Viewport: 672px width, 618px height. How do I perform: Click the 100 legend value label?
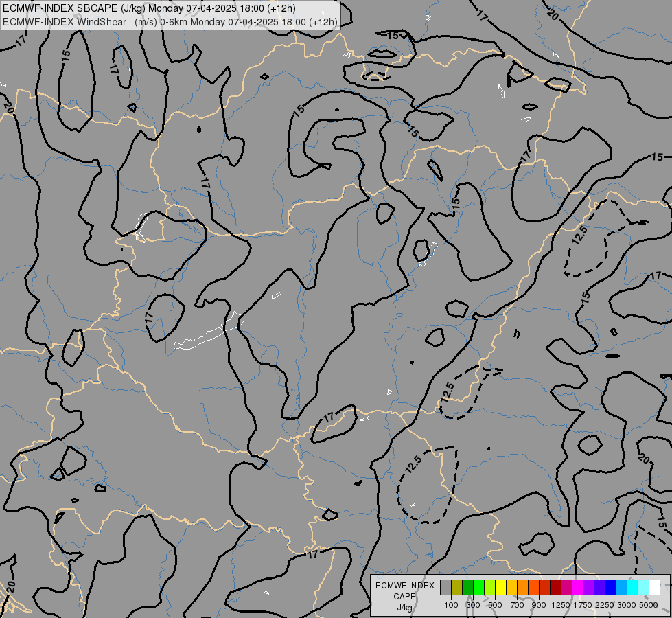click(x=451, y=605)
